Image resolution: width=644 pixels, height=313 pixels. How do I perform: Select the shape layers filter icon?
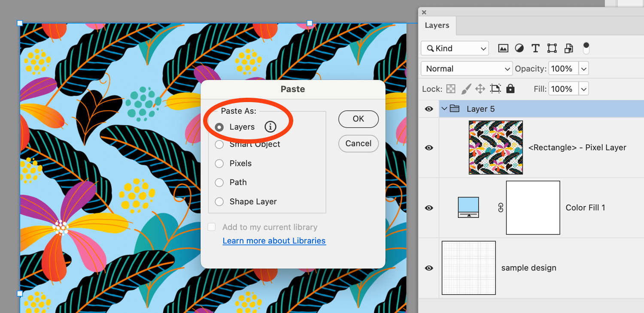552,48
